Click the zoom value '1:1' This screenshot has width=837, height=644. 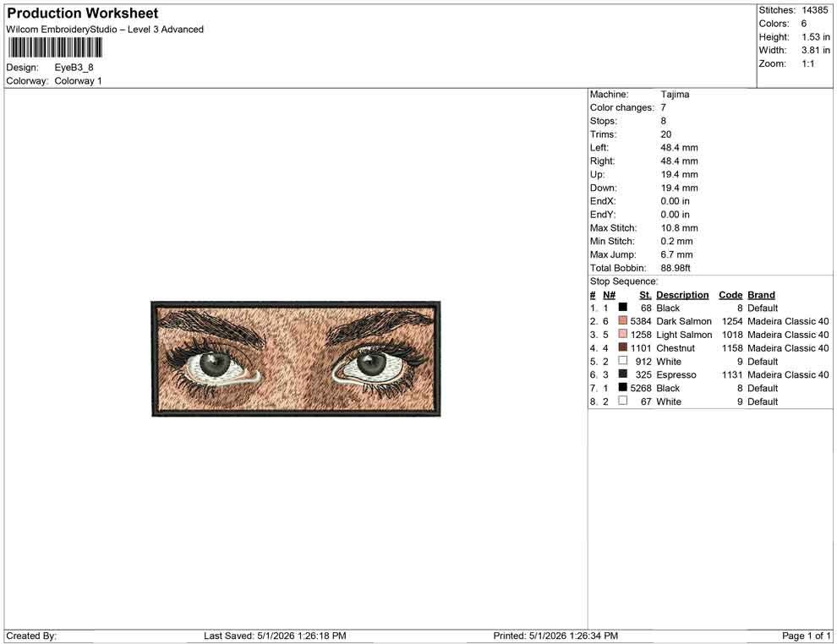coord(807,63)
